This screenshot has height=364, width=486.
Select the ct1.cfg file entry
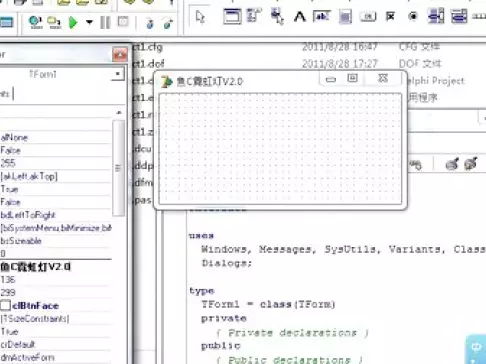(147, 47)
